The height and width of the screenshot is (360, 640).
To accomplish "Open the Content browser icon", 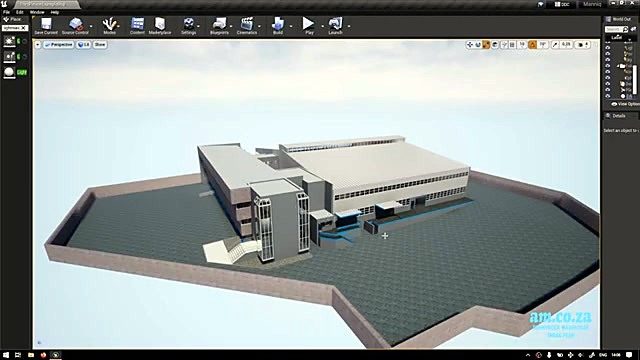I will click(137, 23).
